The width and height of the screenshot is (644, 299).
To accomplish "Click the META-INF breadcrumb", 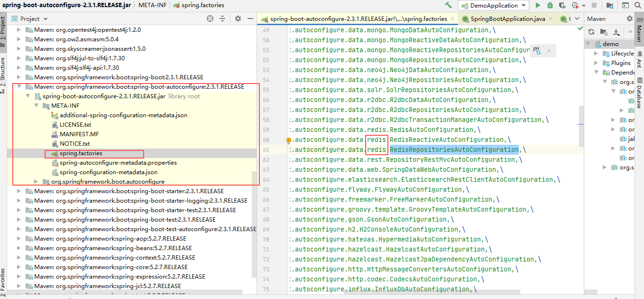I will [x=152, y=5].
